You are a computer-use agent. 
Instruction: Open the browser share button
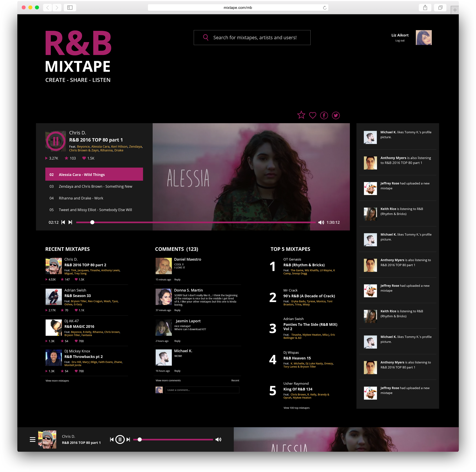(425, 8)
